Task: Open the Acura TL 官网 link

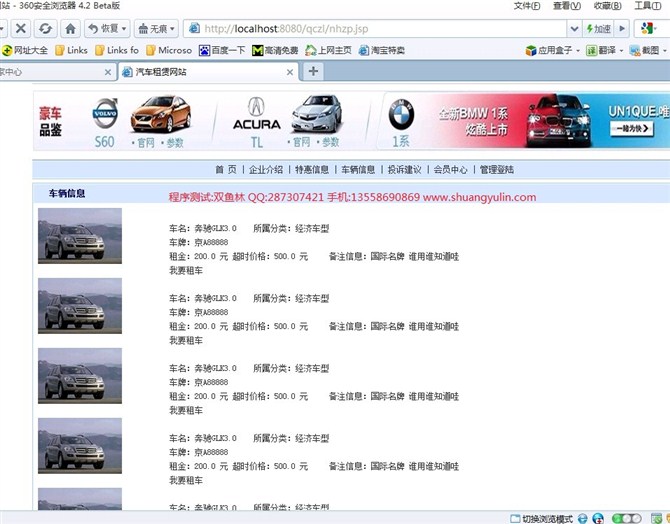Action: coord(299,141)
